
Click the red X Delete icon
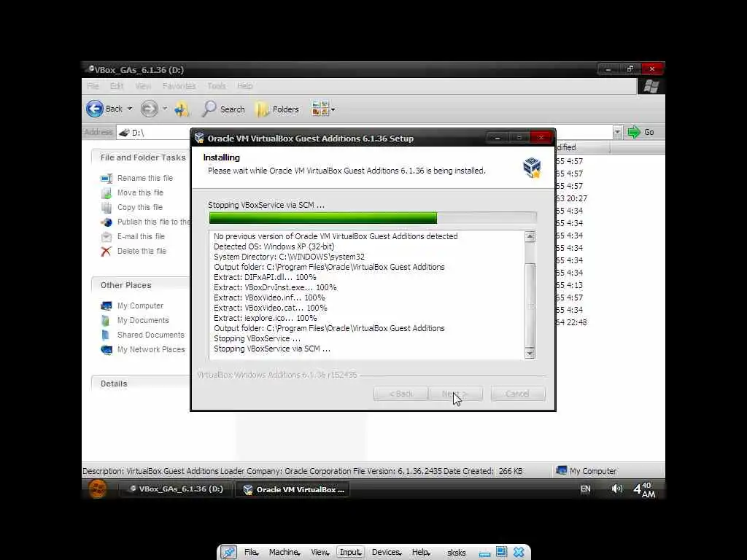tap(107, 251)
